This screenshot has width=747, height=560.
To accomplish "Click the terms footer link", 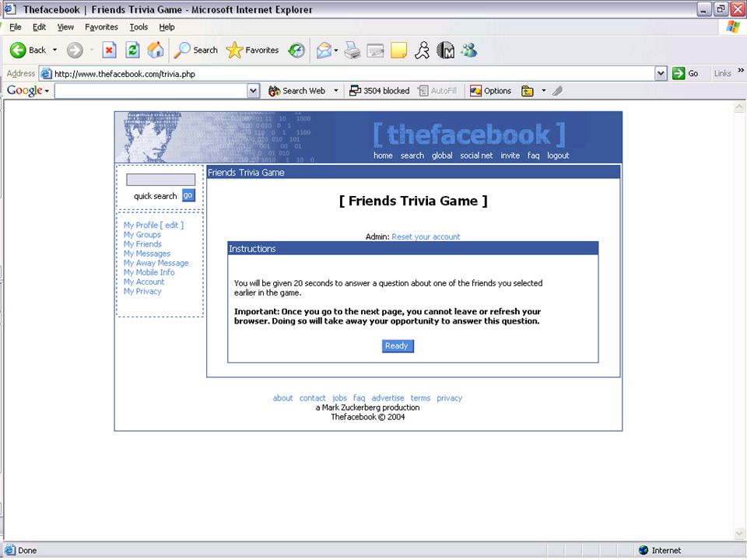I will (420, 398).
